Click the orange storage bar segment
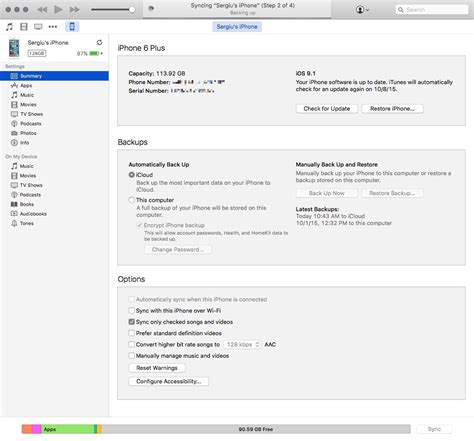The width and height of the screenshot is (474, 441). tap(27, 429)
